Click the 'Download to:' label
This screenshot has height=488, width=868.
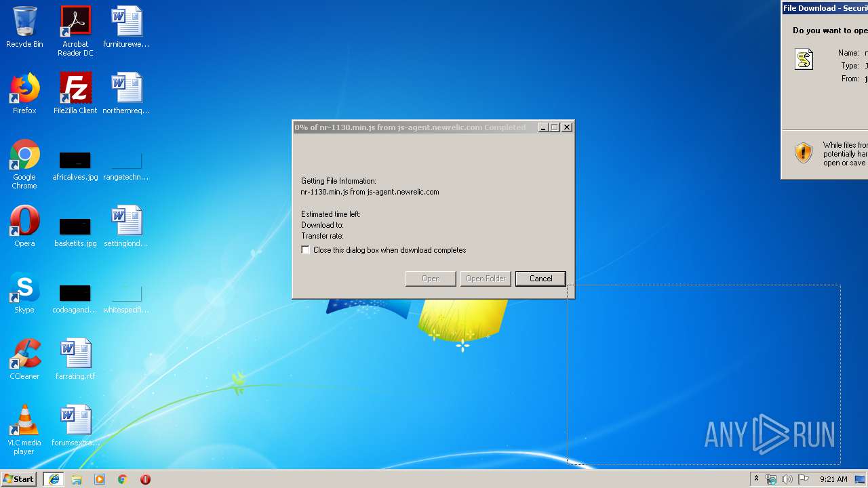click(x=322, y=225)
